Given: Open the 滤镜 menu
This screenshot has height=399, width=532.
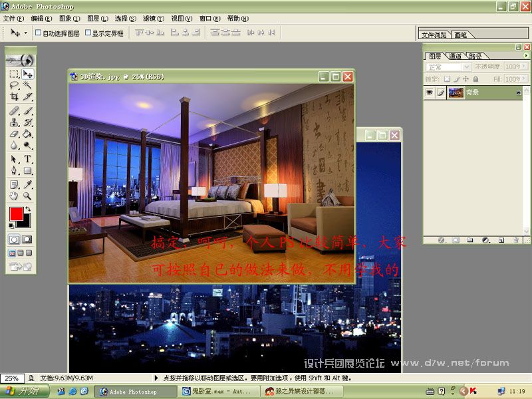Looking at the screenshot, I should [x=153, y=19].
